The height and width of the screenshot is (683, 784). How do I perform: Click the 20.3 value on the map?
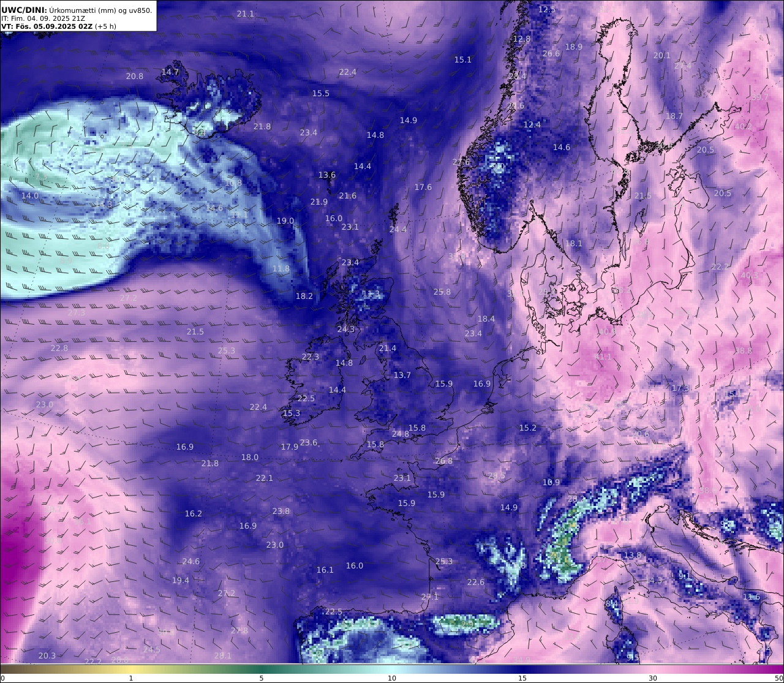click(47, 655)
